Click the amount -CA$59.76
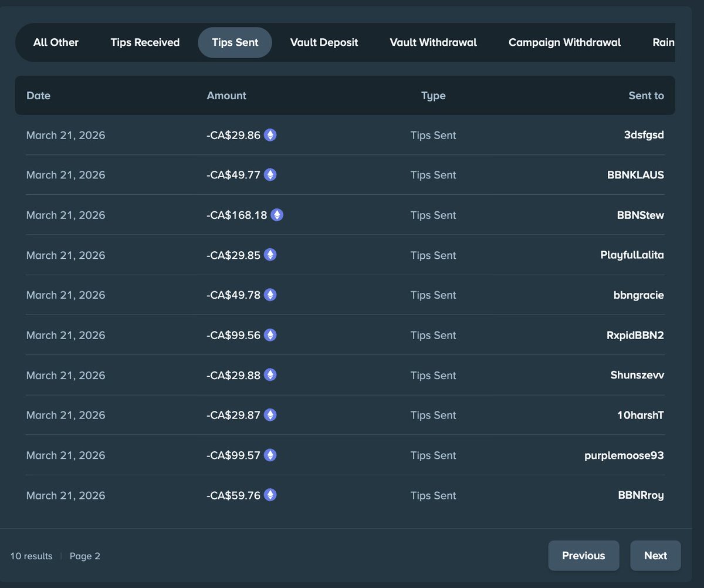The height and width of the screenshot is (588, 704). pos(233,495)
